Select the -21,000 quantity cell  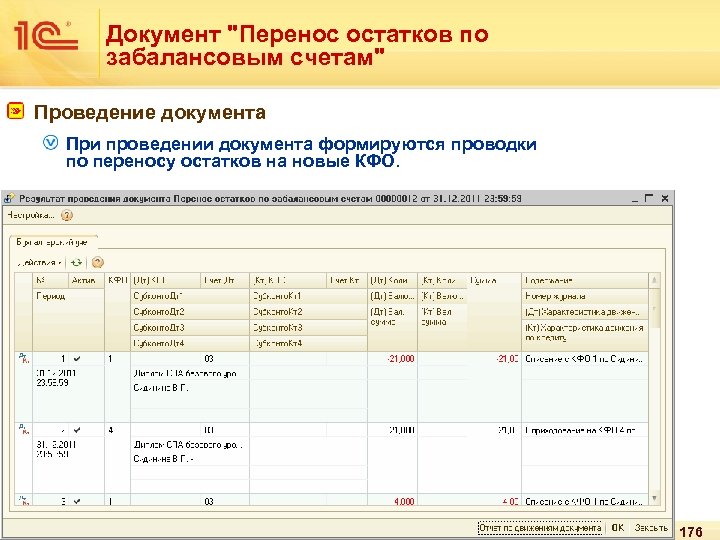(393, 359)
